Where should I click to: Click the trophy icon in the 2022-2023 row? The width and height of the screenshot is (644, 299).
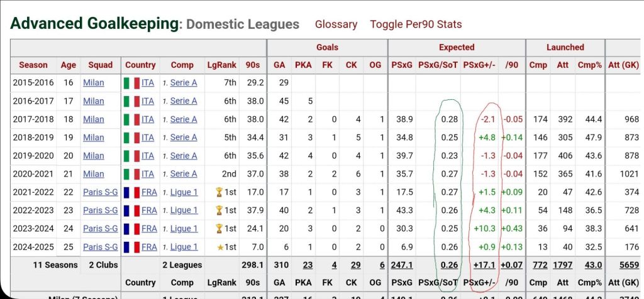click(219, 210)
